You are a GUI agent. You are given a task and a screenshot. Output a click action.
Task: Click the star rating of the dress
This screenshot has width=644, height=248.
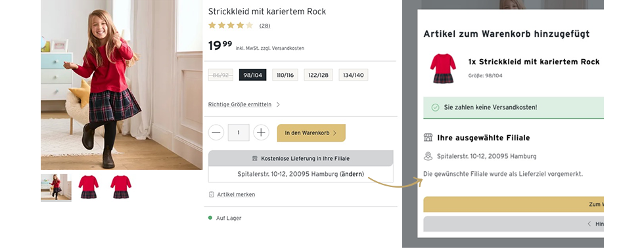231,26
